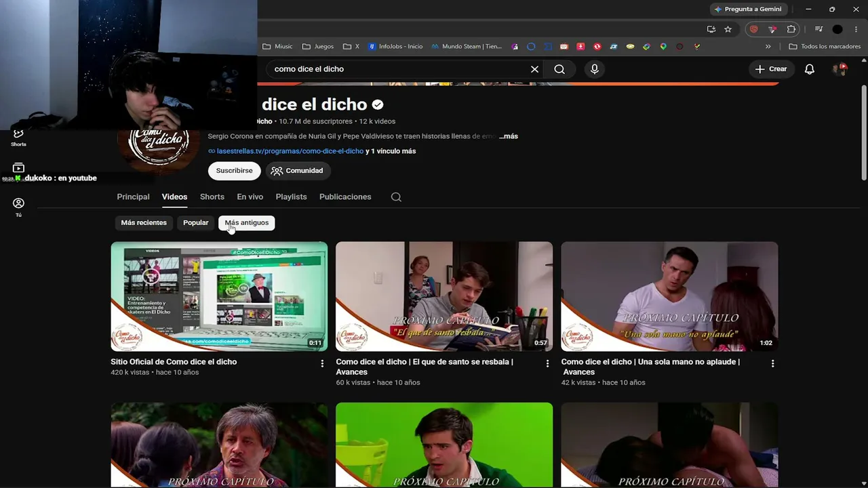Show hidden bookmarks with the chevron

click(x=768, y=47)
